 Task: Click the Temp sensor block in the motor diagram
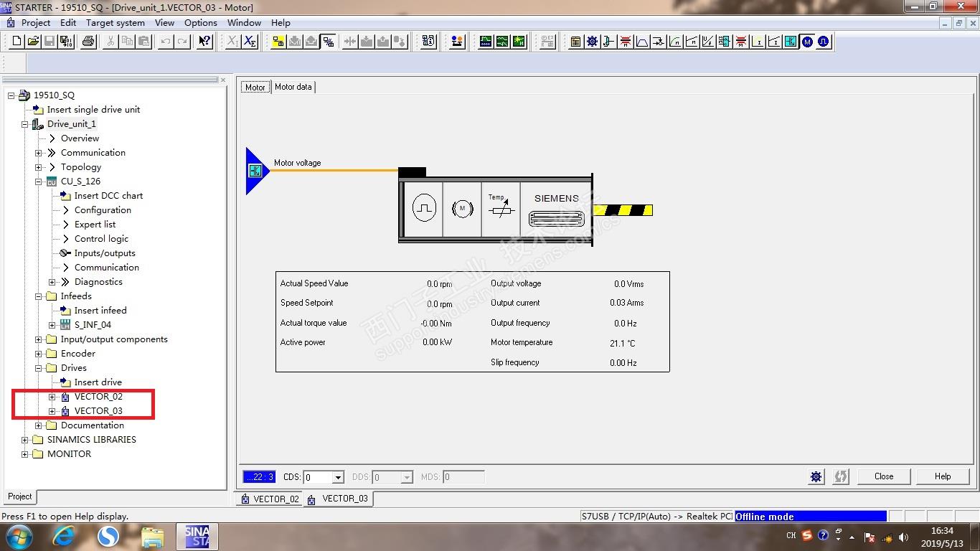click(x=501, y=209)
